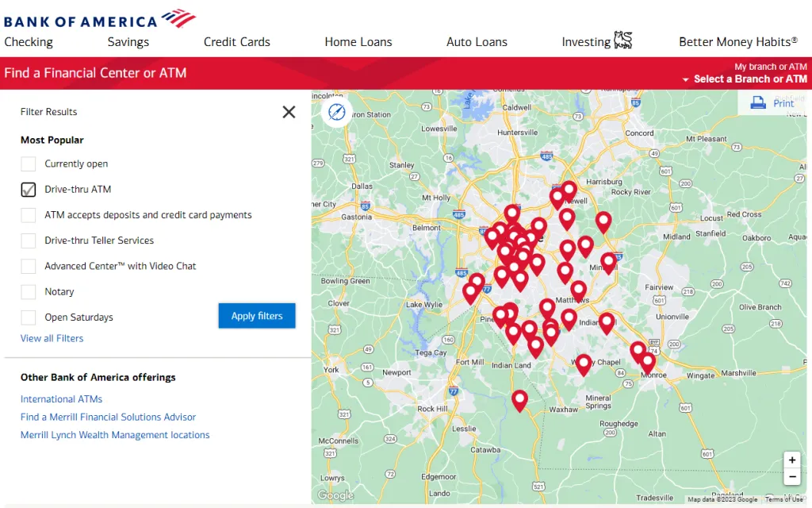Check Advanced Center with Video Chat
This screenshot has height=508, width=812.
click(28, 266)
